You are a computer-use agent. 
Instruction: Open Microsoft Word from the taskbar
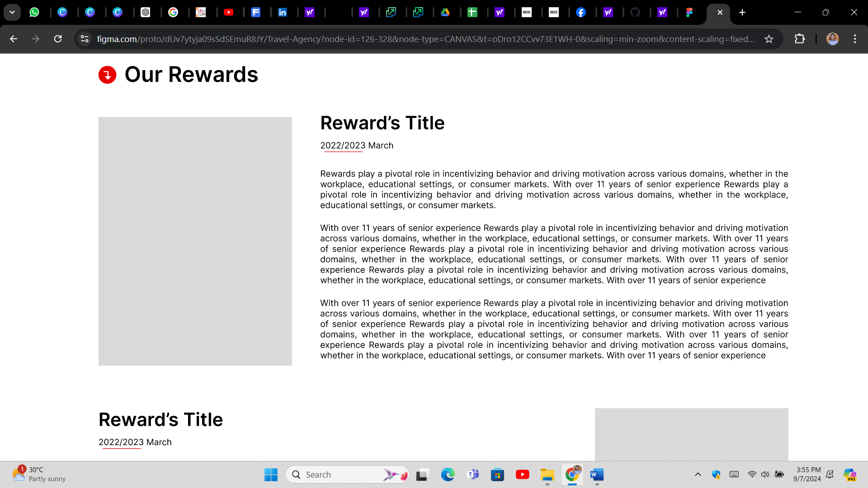(x=597, y=474)
